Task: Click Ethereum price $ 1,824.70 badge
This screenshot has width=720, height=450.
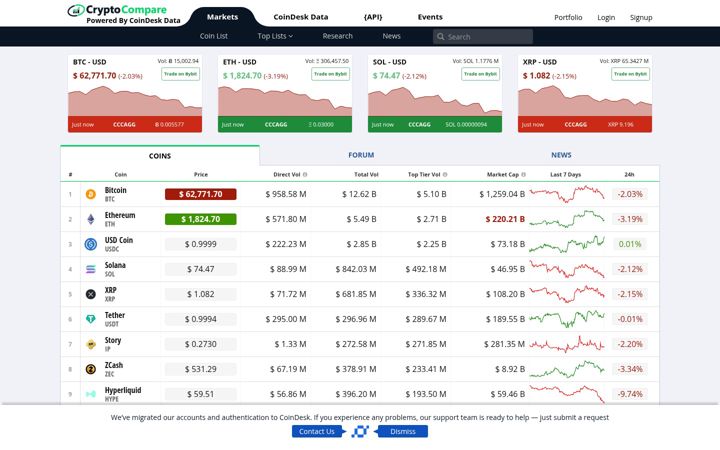Action: tap(201, 219)
